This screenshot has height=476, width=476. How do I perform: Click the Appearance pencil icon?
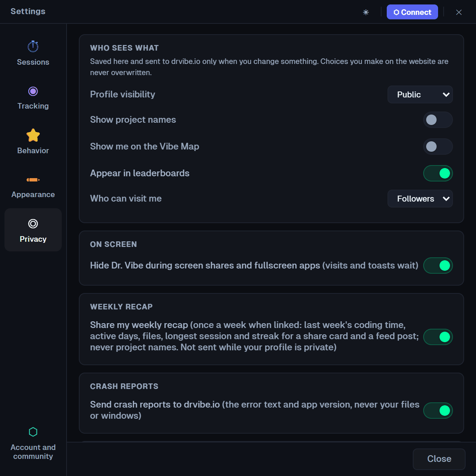click(x=33, y=180)
